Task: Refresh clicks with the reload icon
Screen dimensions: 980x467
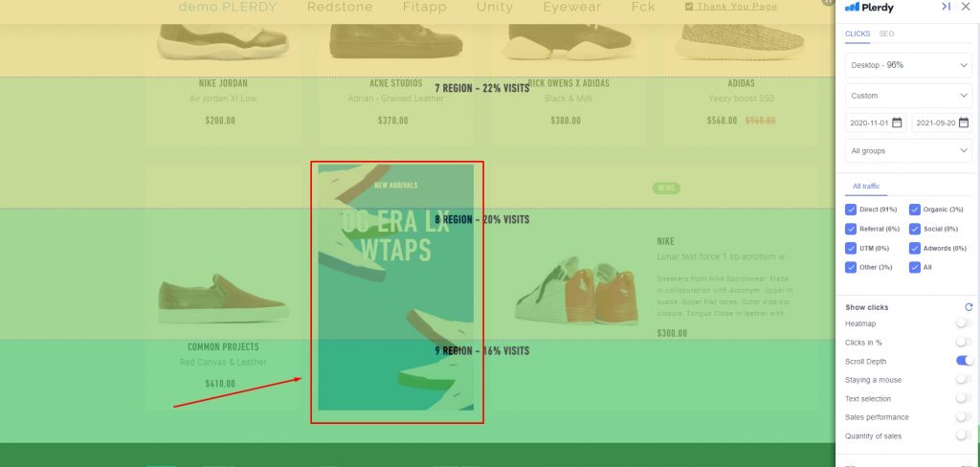Action: (x=969, y=307)
